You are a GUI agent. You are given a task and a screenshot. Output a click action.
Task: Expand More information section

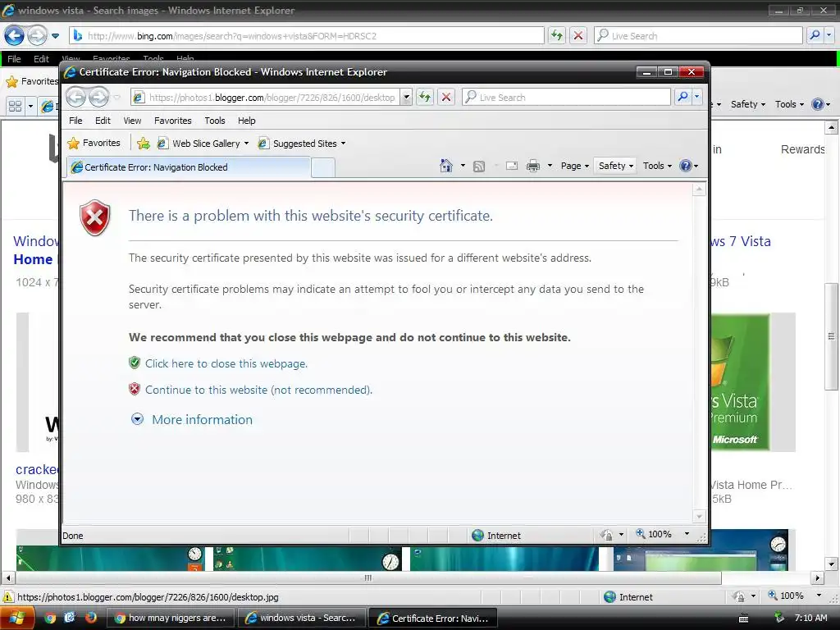pyautogui.click(x=192, y=419)
